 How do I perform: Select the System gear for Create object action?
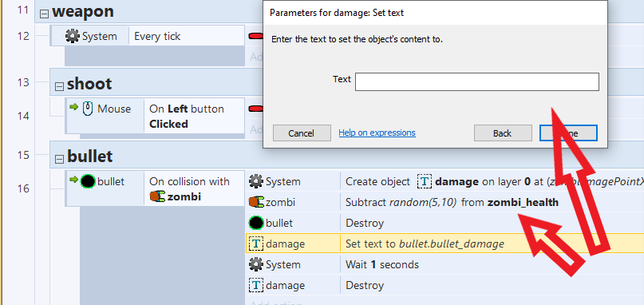256,181
